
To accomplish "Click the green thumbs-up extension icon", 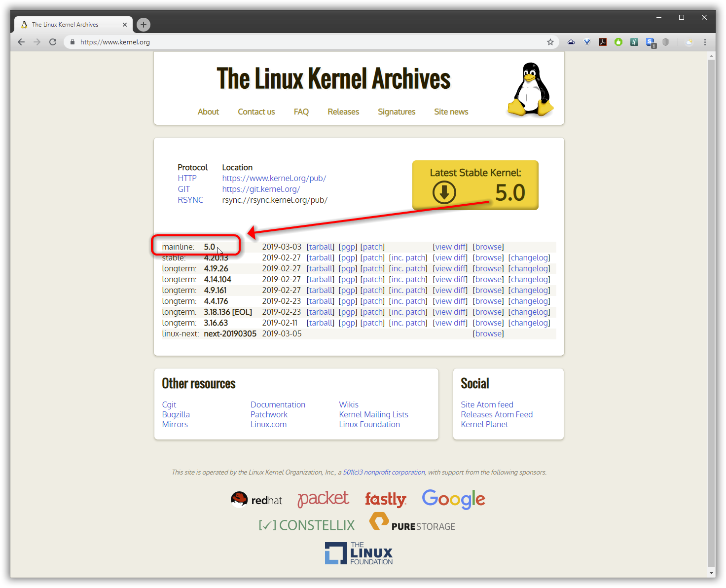I will (618, 42).
